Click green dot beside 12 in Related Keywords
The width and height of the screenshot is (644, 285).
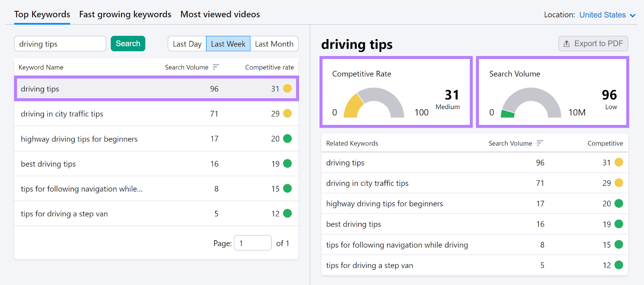619,265
